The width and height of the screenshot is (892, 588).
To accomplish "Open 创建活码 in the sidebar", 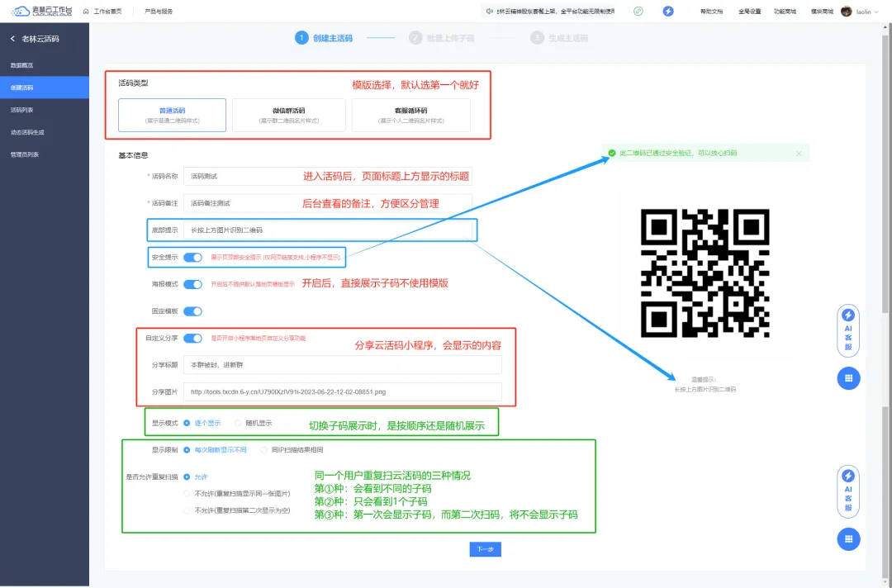I will (45, 88).
